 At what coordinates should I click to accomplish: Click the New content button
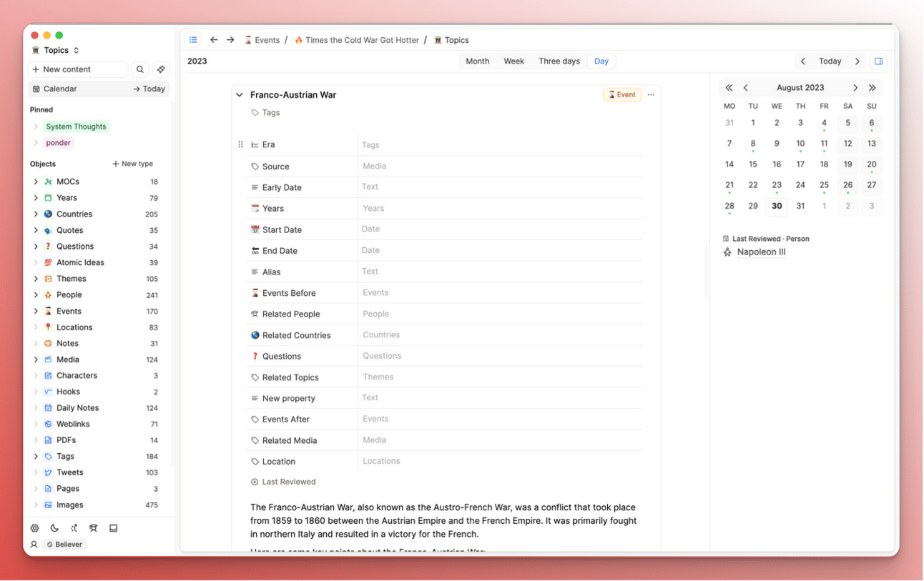78,69
